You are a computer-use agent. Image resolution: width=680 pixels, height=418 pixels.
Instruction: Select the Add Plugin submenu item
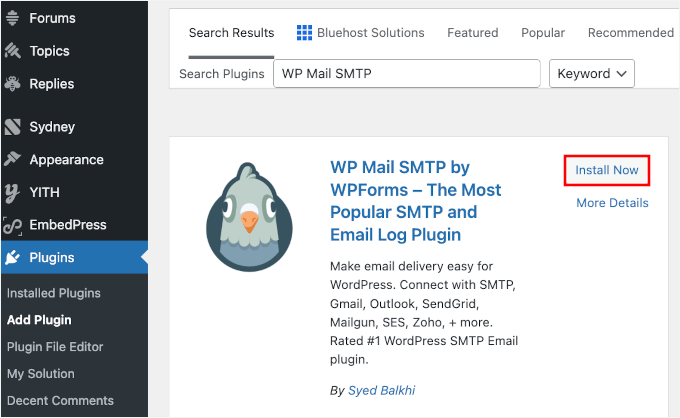(x=39, y=320)
